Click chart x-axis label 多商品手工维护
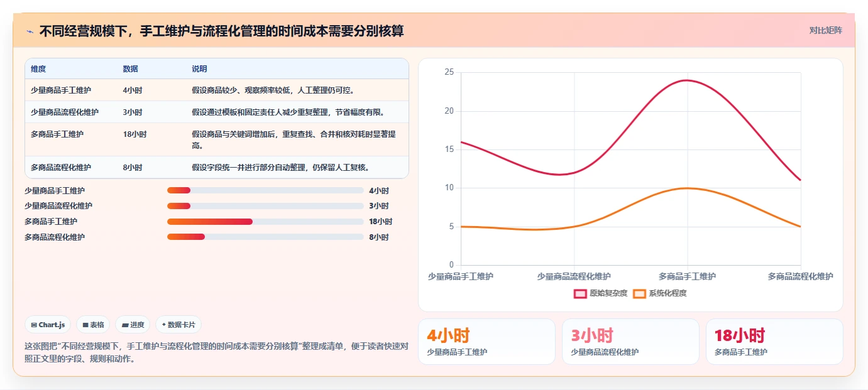 click(x=687, y=276)
